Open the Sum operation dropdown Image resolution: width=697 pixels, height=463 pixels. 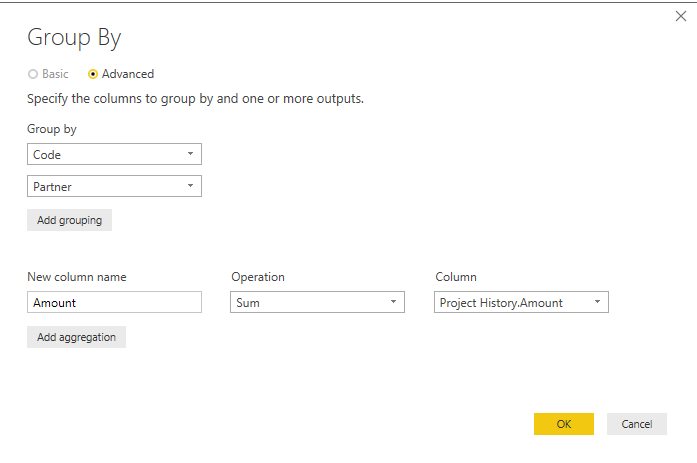[317, 302]
